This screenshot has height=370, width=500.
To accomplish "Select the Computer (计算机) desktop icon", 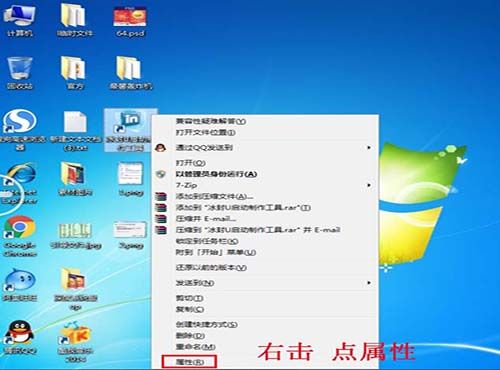I will 19,20.
